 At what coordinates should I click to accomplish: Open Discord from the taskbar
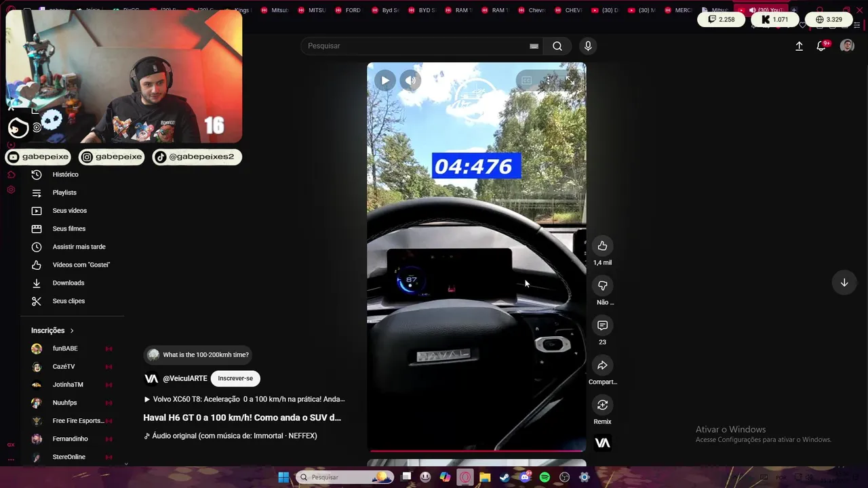tap(524, 477)
